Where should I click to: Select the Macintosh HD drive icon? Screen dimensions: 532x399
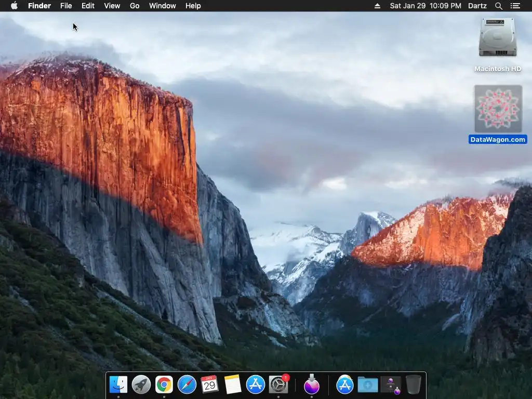(497, 37)
